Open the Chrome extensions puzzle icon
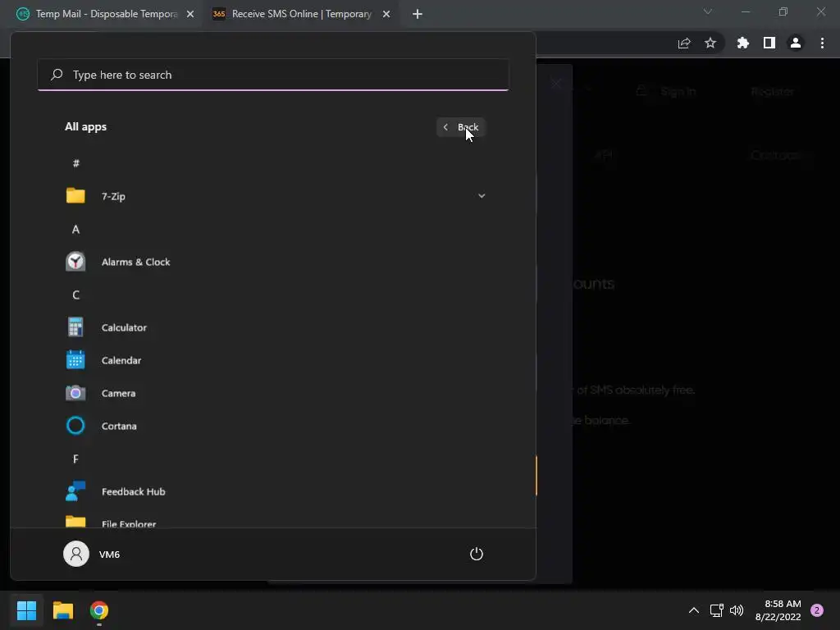 click(x=742, y=43)
